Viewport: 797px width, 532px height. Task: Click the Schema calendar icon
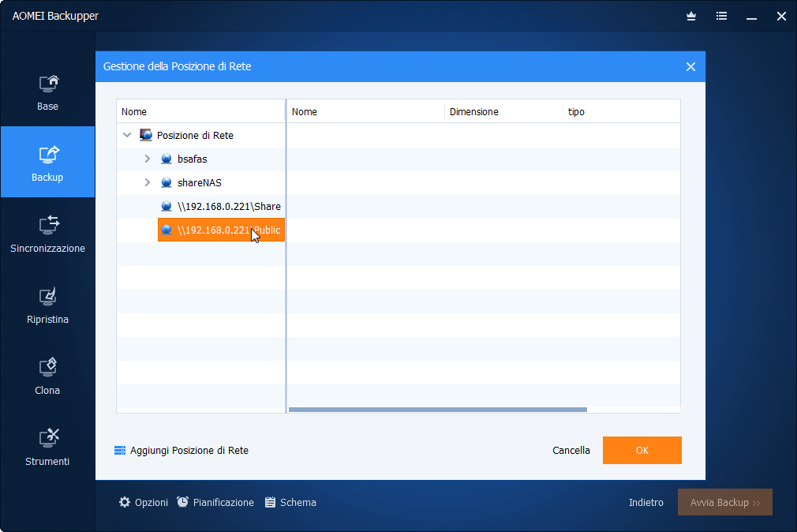271,503
